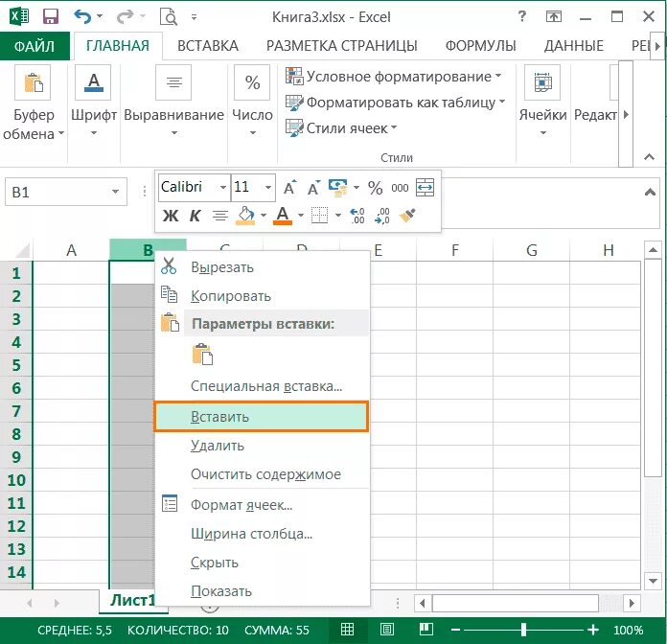
Task: Apply the red font color A
Action: [283, 216]
